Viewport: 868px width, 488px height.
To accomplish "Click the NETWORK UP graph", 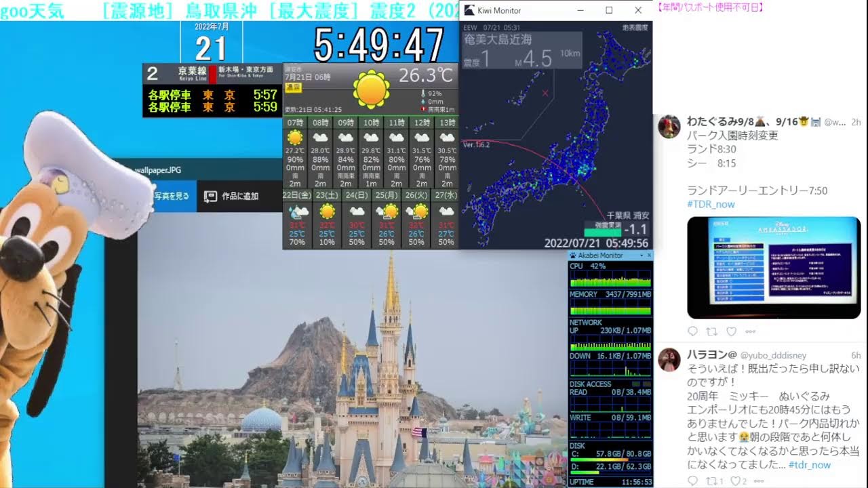I will (x=610, y=344).
